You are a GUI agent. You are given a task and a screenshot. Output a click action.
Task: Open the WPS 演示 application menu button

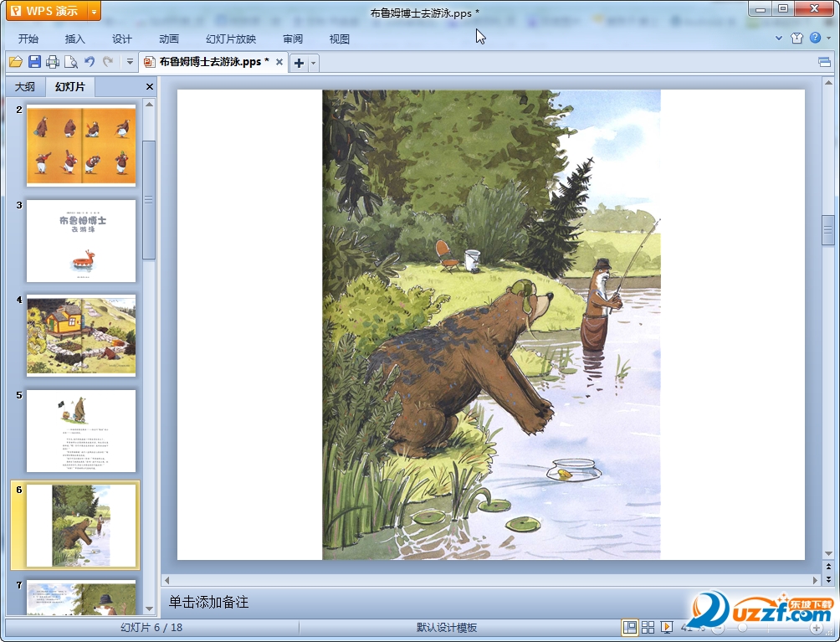(x=47, y=11)
